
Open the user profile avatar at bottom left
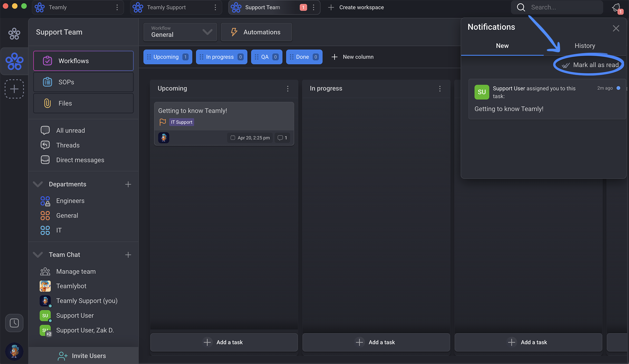coord(14,351)
